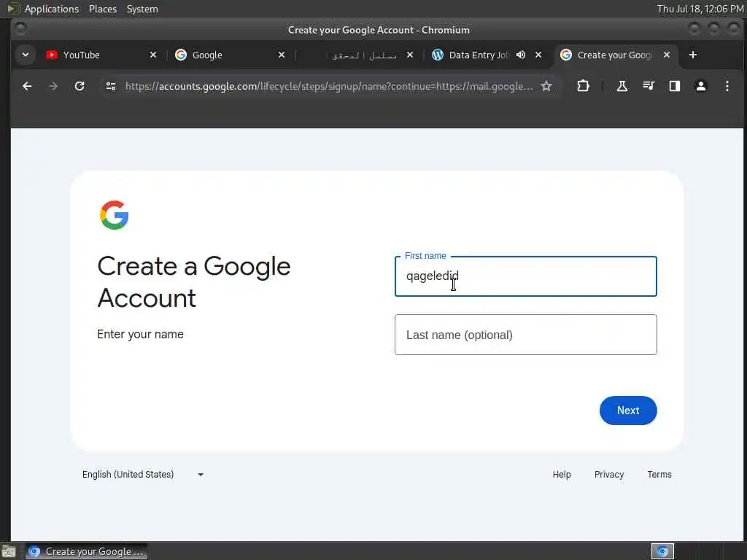Open the Chromium three-dot menu
The width and height of the screenshot is (747, 560).
pos(727,86)
